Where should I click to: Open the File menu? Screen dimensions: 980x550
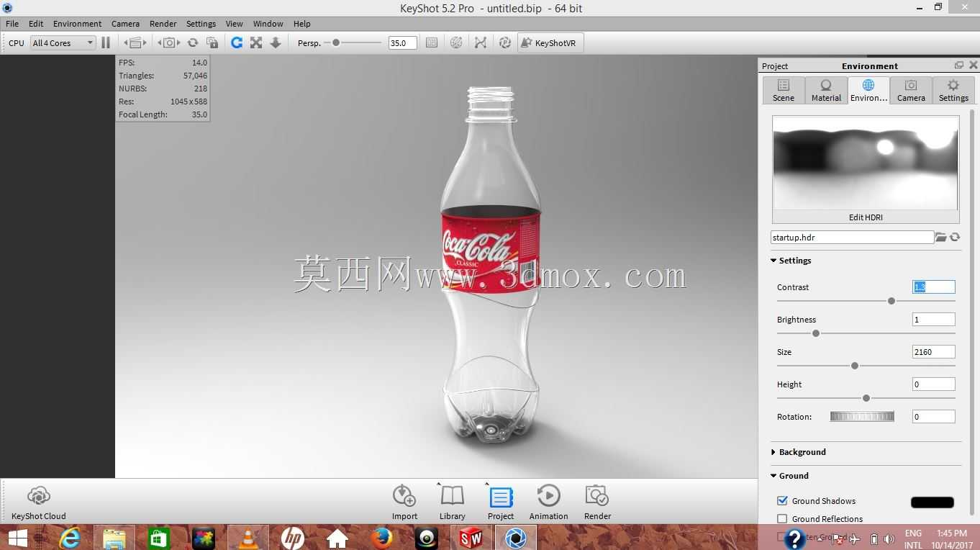point(12,24)
